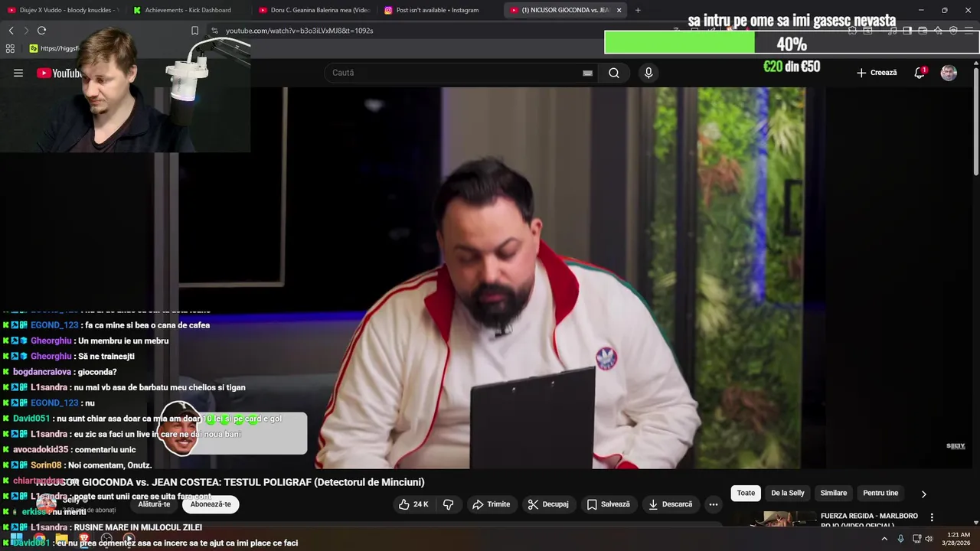The width and height of the screenshot is (980, 551).
Task: Open a new browser tab with plus
Action: point(638,10)
